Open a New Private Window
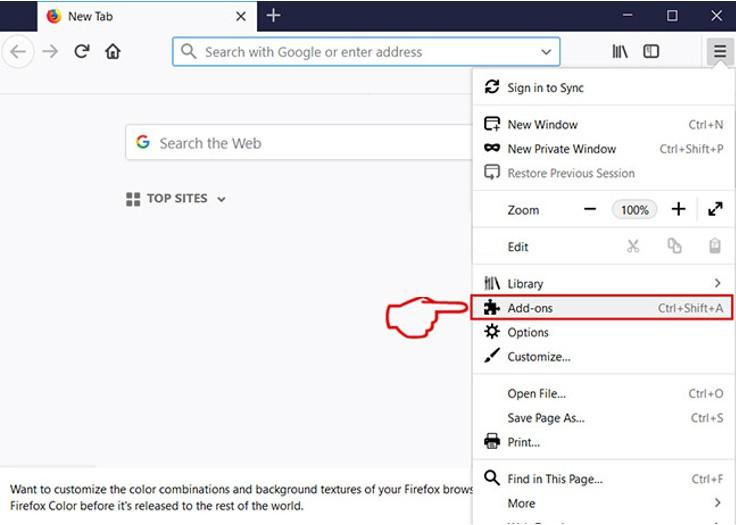Screen dimensions: 736x525 [x=603, y=149]
